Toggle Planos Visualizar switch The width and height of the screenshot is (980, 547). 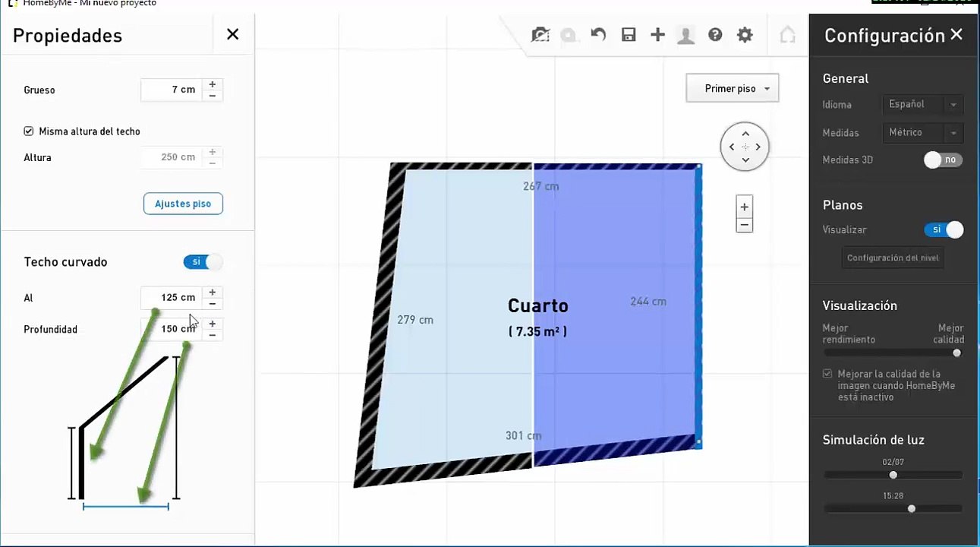click(x=944, y=229)
